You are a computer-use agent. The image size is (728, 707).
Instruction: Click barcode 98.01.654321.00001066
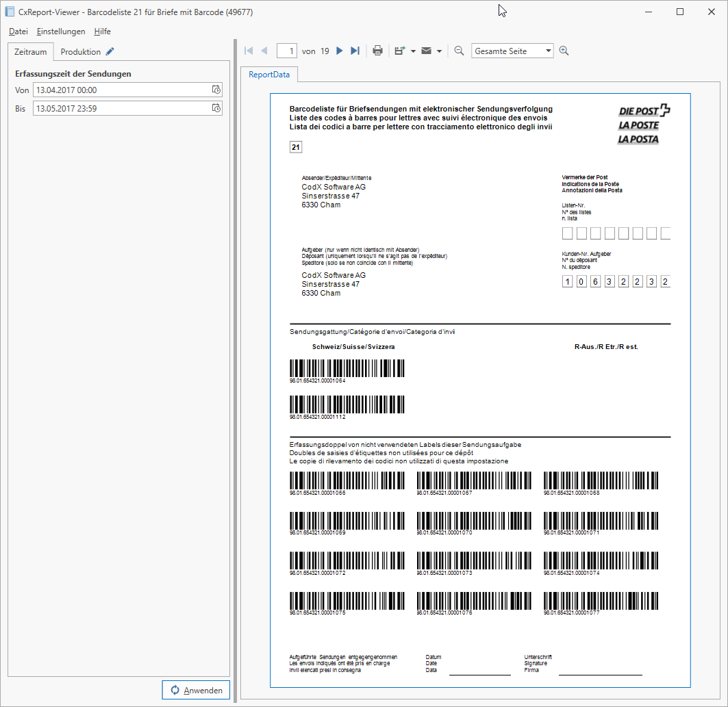[347, 480]
